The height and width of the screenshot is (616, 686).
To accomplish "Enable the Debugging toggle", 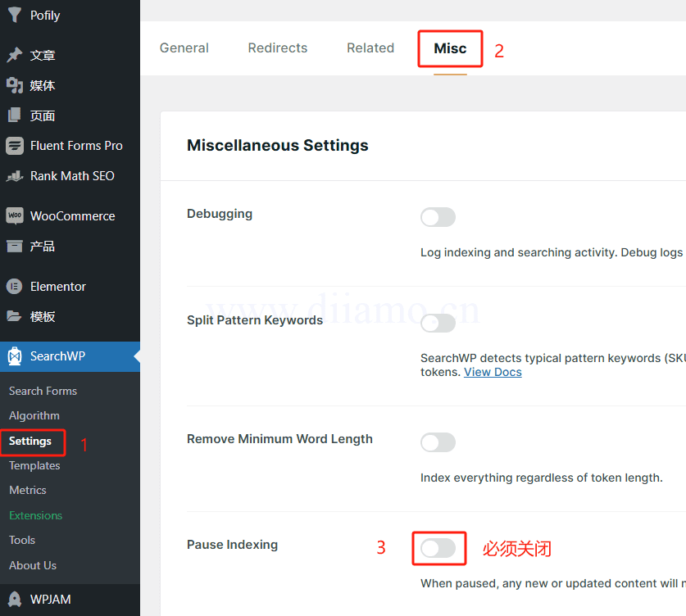I will 438,217.
